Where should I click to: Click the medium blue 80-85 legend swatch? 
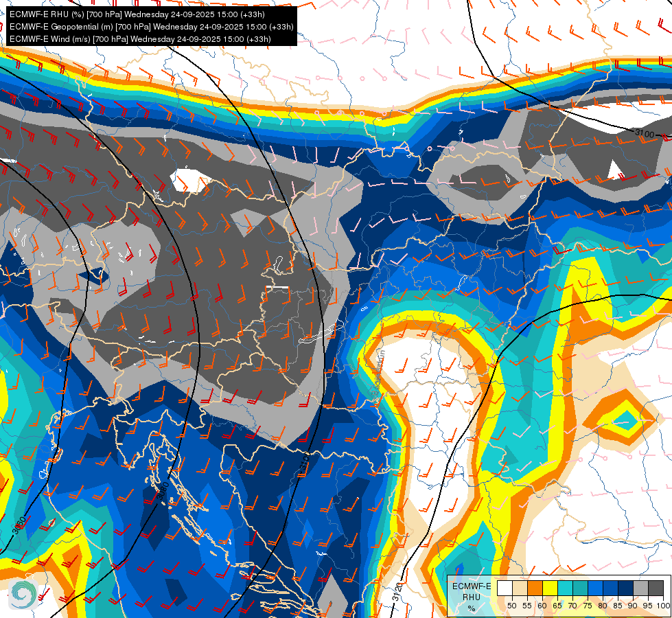611,588
